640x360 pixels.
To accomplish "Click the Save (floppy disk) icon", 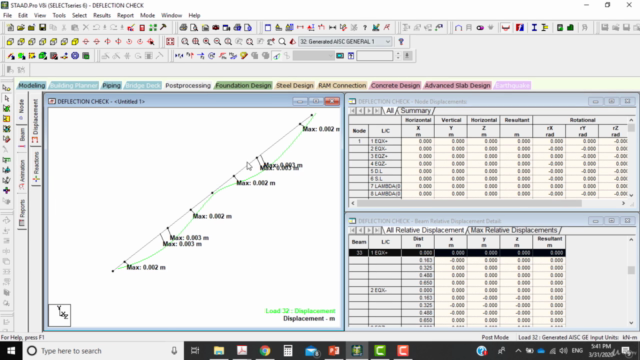I will point(42,28).
